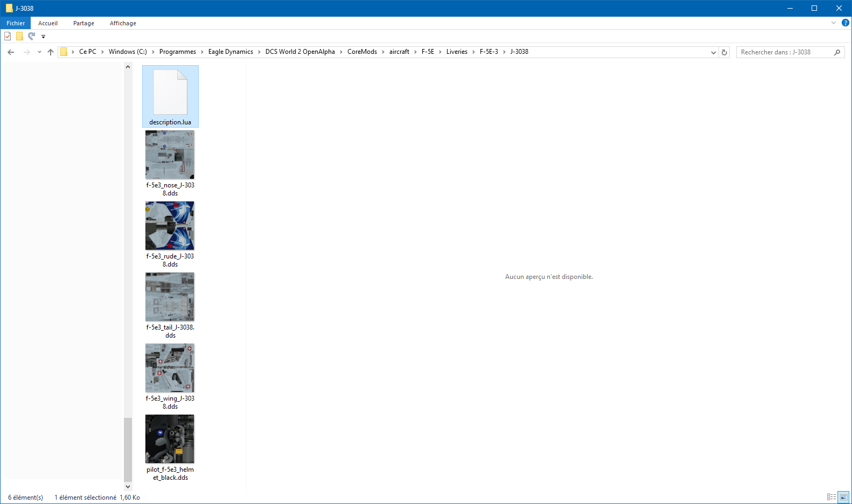Switch to the Affichage ribbon tab

point(123,23)
